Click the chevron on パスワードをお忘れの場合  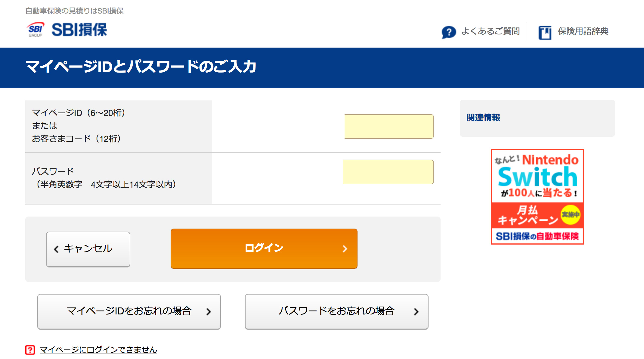pyautogui.click(x=416, y=312)
